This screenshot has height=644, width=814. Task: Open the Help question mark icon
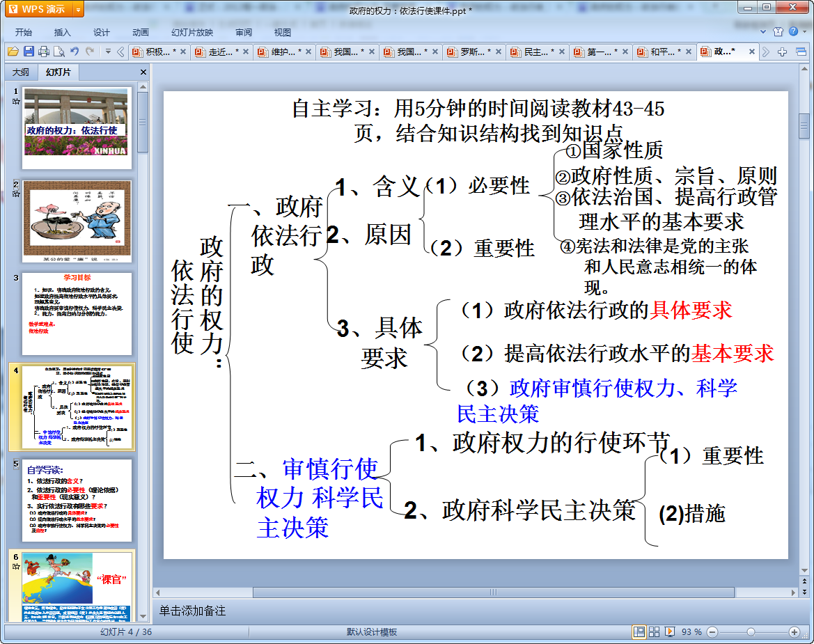(x=793, y=31)
